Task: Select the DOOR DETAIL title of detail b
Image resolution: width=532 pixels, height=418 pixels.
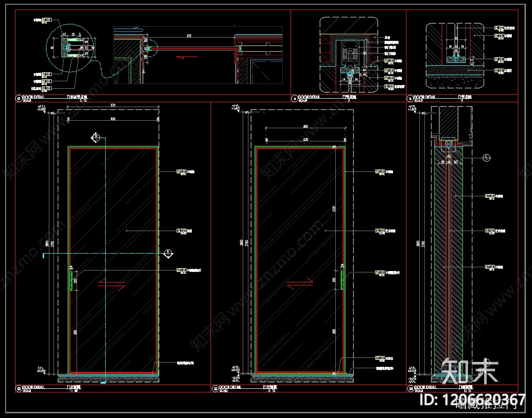Action: coord(425,97)
